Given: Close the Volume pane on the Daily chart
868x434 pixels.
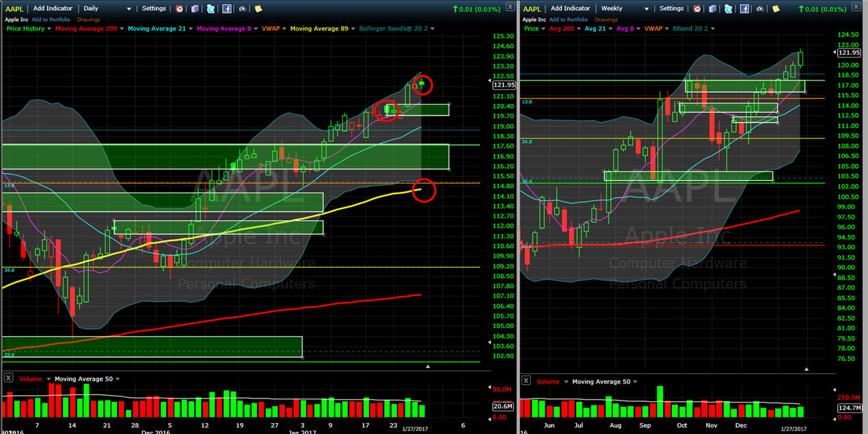Looking at the screenshot, I should point(8,378).
